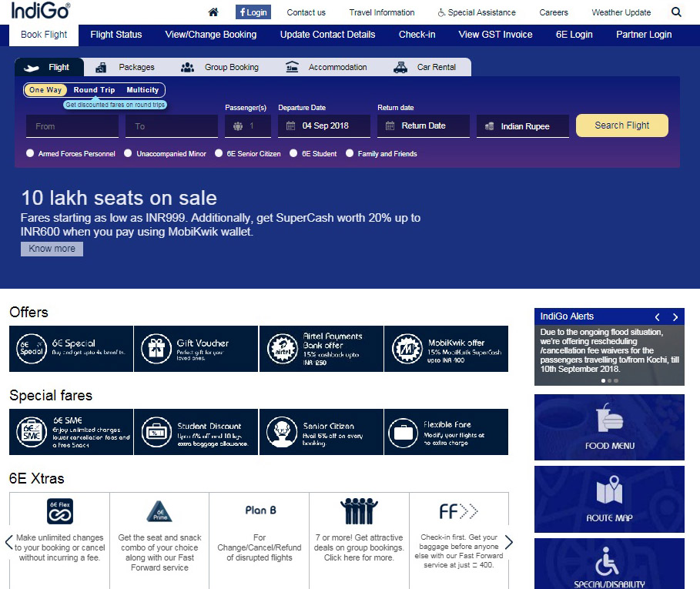This screenshot has height=589, width=700.
Task: Select the Armed Forces Personnel radio button
Action: 30,153
